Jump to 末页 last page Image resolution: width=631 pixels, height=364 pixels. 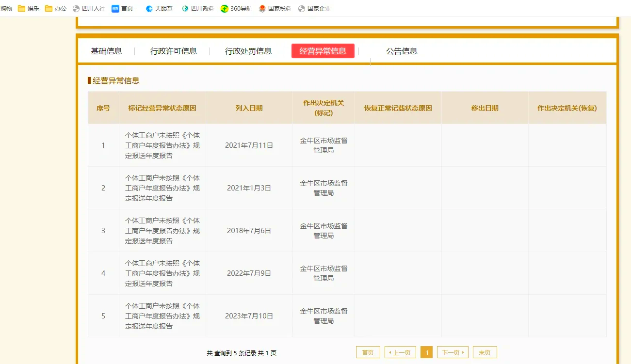(485, 352)
